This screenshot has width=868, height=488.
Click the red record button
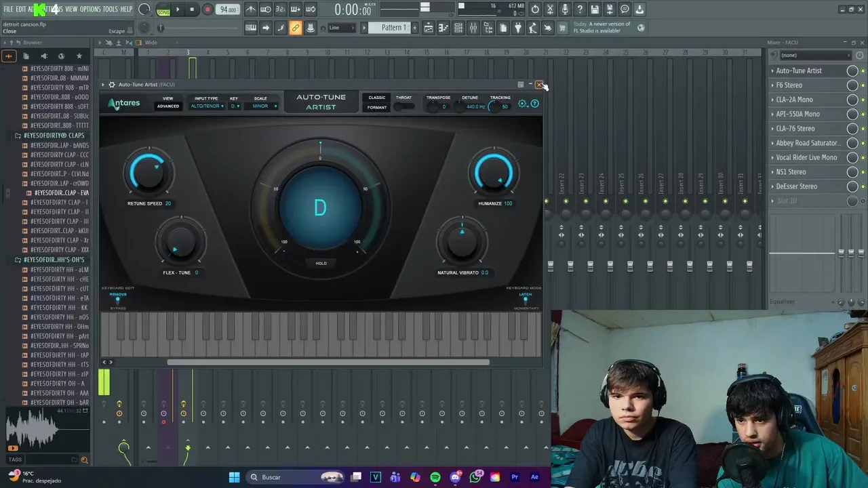pos(208,9)
